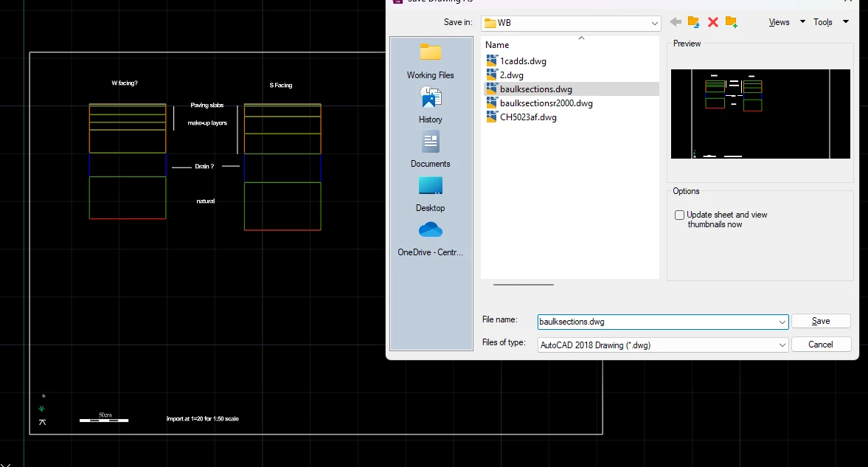The width and height of the screenshot is (868, 467).
Task: Click the baulksectionsr2000.dwg file icon
Action: [x=492, y=103]
